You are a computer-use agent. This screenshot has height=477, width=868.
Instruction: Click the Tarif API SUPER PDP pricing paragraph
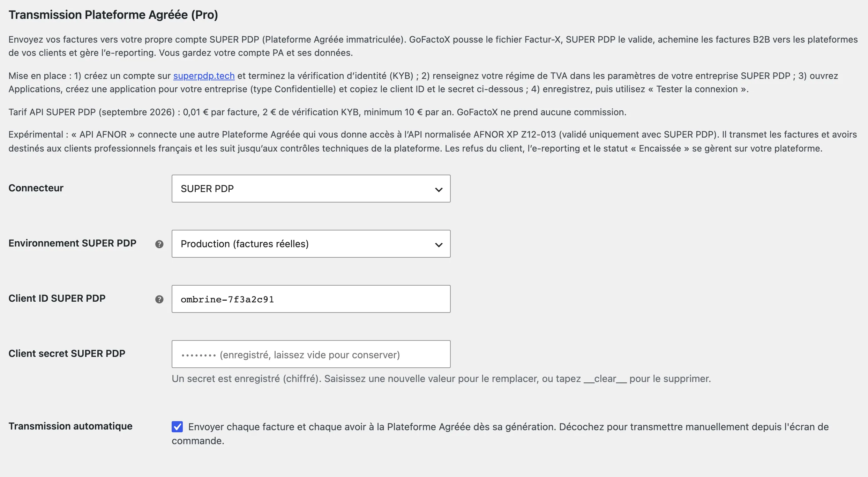coord(317,112)
